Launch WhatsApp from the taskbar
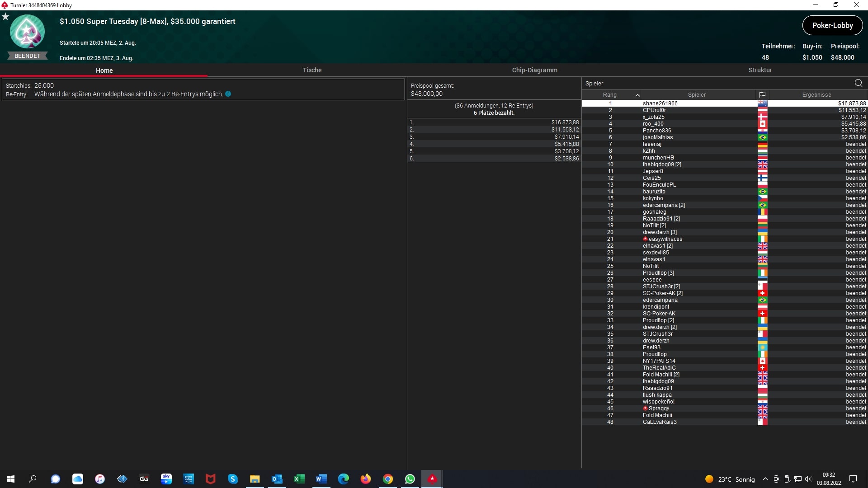 [x=410, y=479]
